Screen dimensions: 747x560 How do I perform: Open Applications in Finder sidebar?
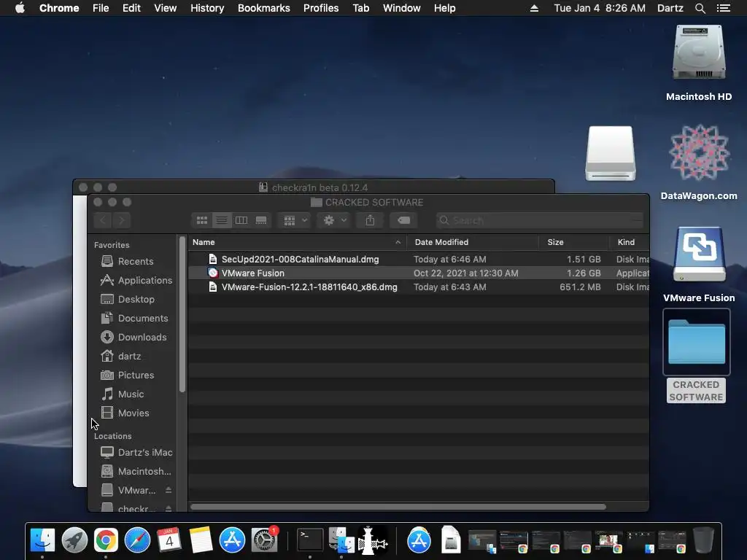(x=136, y=281)
